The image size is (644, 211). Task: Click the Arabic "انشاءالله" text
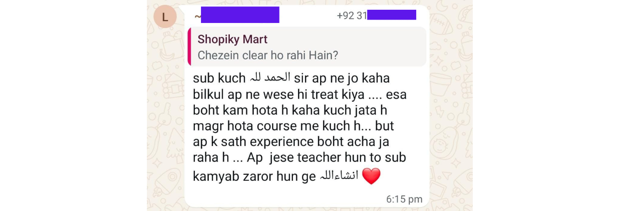tap(339, 176)
